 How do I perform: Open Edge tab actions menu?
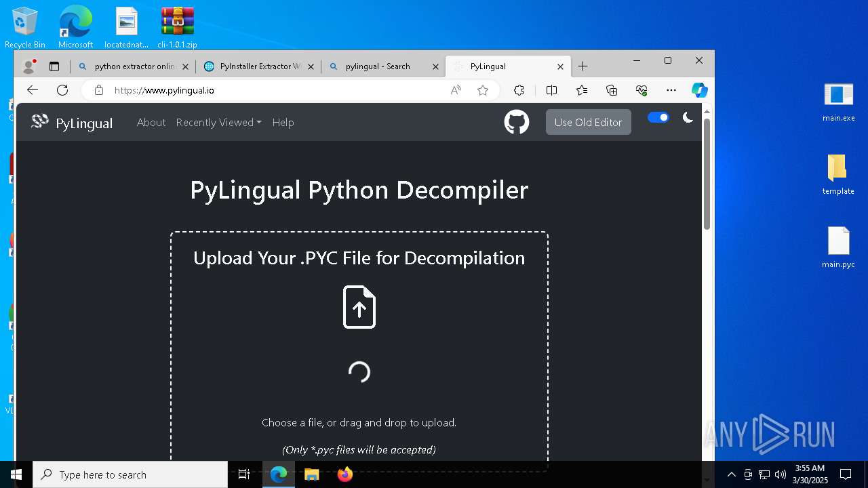(x=54, y=66)
